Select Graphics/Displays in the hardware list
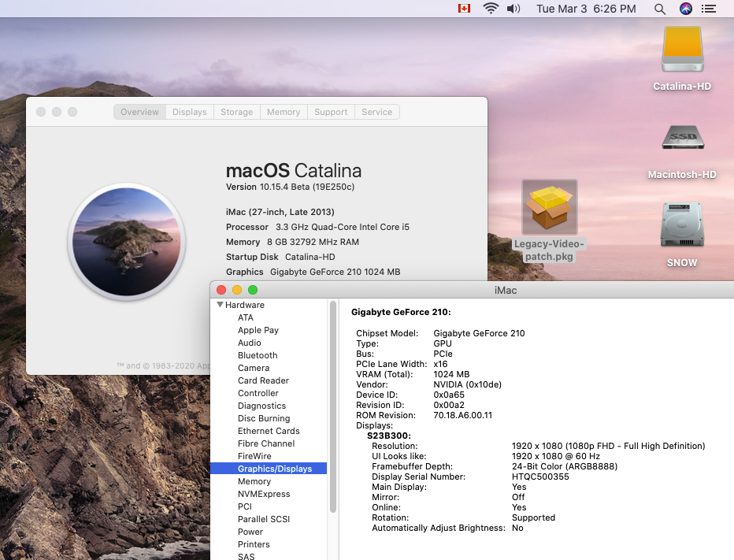 coord(269,469)
